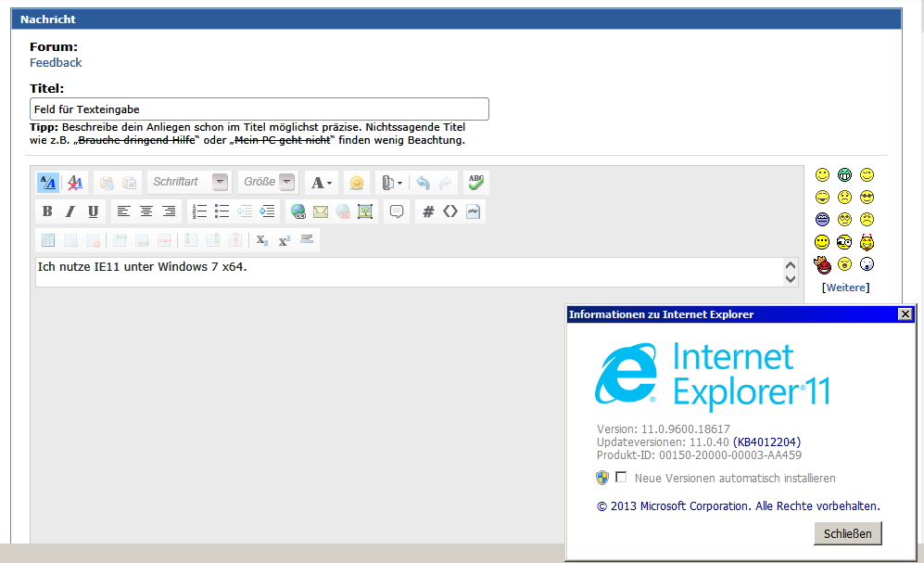Wrap selection in HTML tags
Image resolution: width=924 pixels, height=563 pixels.
tap(450, 211)
